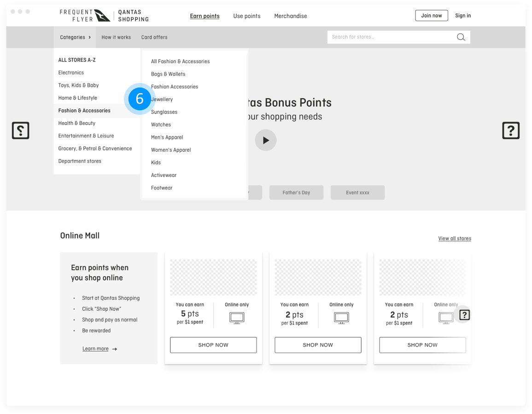This screenshot has width=532, height=414.
Task: Choose the Entertainment & Leisure category
Action: click(86, 136)
